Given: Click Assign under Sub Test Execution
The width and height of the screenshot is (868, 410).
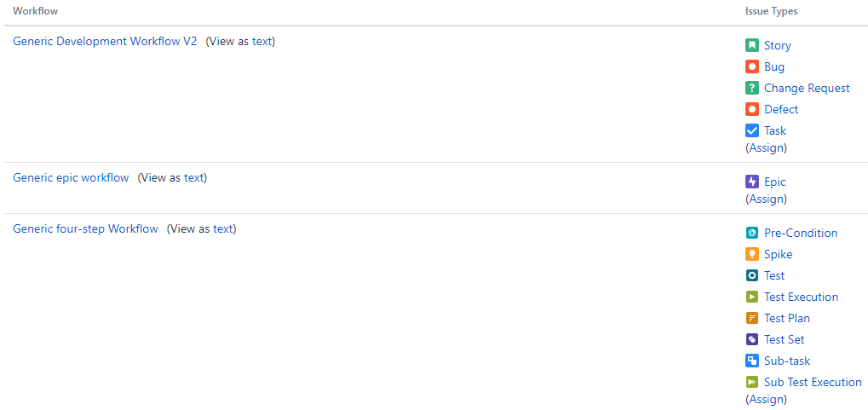Looking at the screenshot, I should coord(766,400).
